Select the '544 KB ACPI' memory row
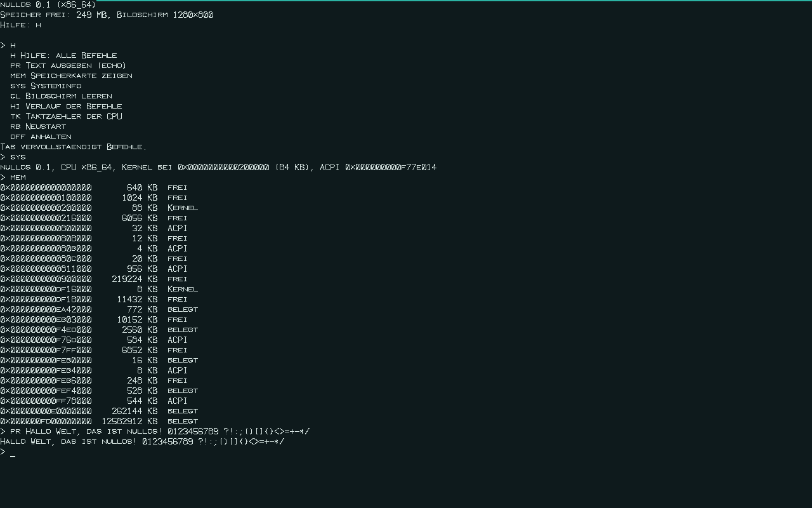The width and height of the screenshot is (812, 508). point(94,401)
